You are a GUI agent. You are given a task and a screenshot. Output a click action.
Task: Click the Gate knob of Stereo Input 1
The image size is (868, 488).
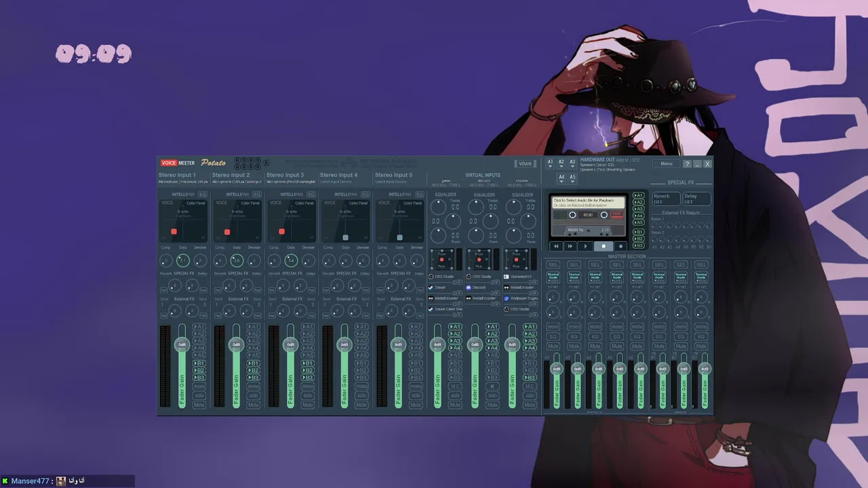click(182, 261)
